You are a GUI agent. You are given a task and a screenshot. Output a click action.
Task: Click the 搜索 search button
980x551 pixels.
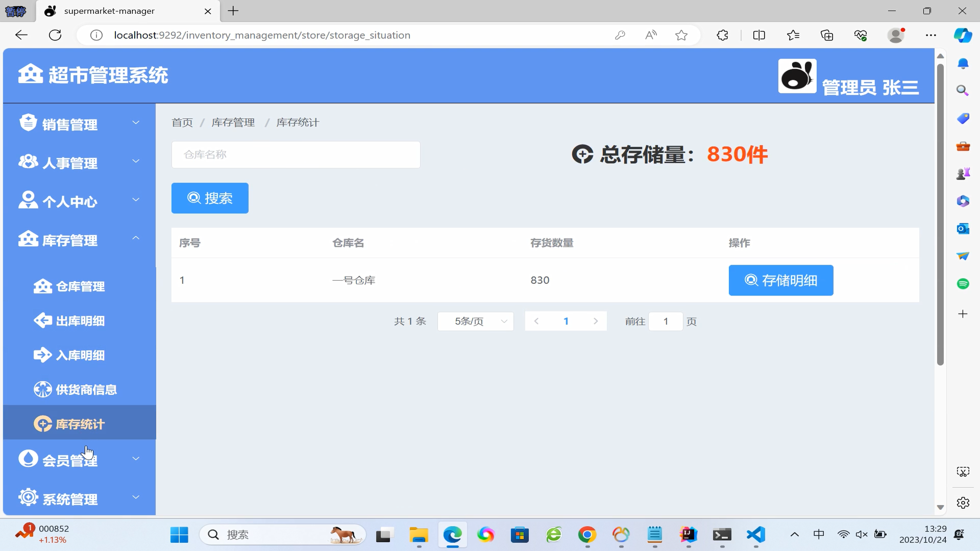click(209, 198)
